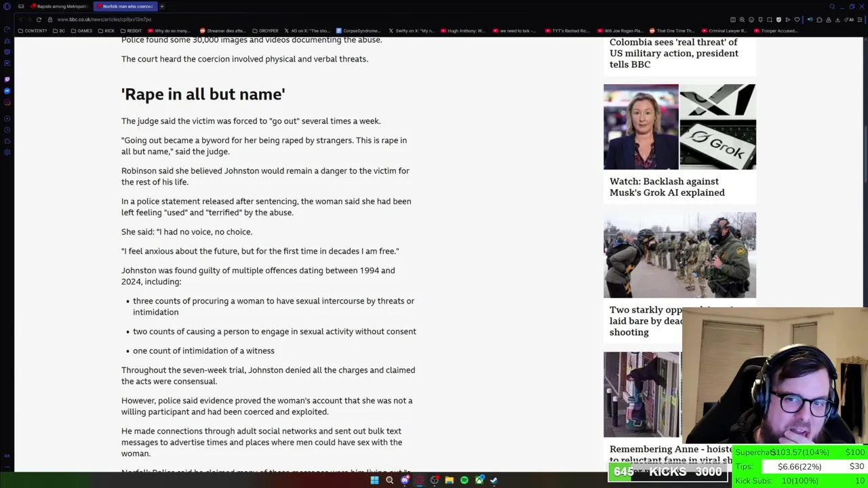Click paragraph starting 'Throughout the seven-week trial'
This screenshot has height=488, width=868.
pyautogui.click(x=269, y=375)
